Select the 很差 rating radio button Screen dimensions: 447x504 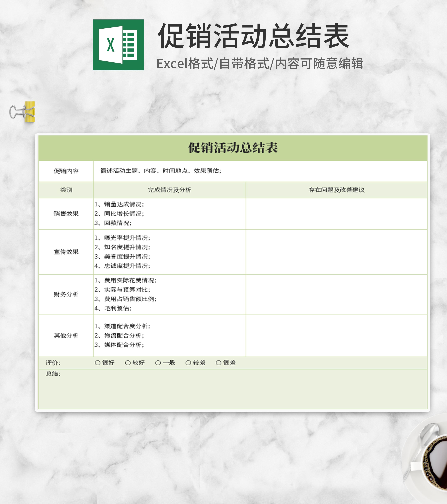tap(218, 363)
